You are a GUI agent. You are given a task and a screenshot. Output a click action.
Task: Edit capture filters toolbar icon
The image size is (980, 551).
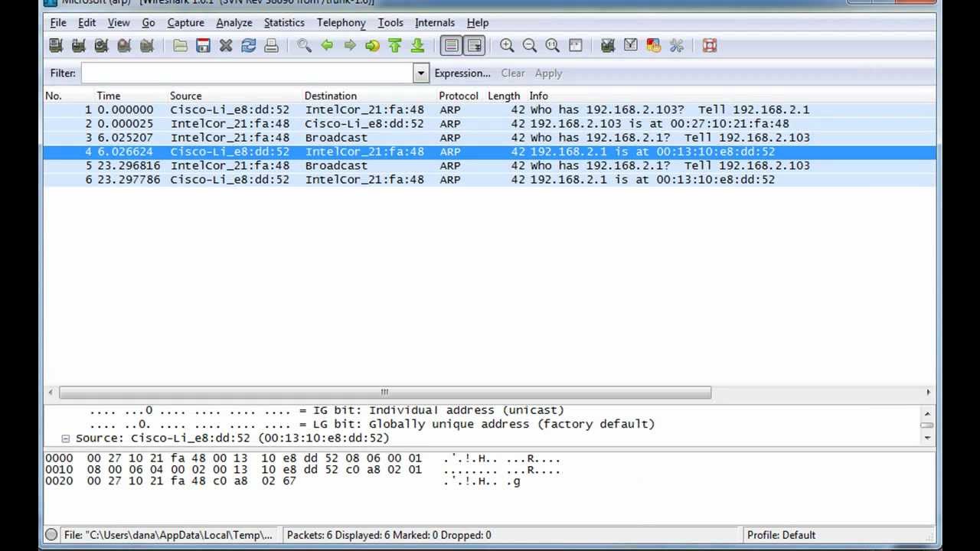(608, 46)
